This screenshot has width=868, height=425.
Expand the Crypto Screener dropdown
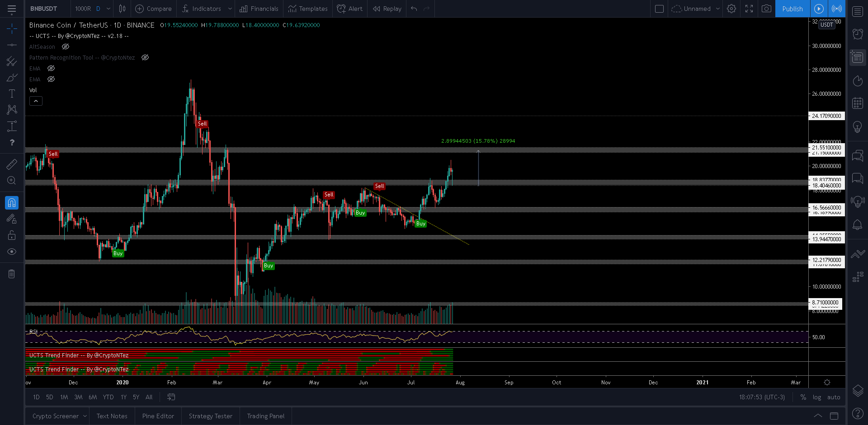click(84, 416)
